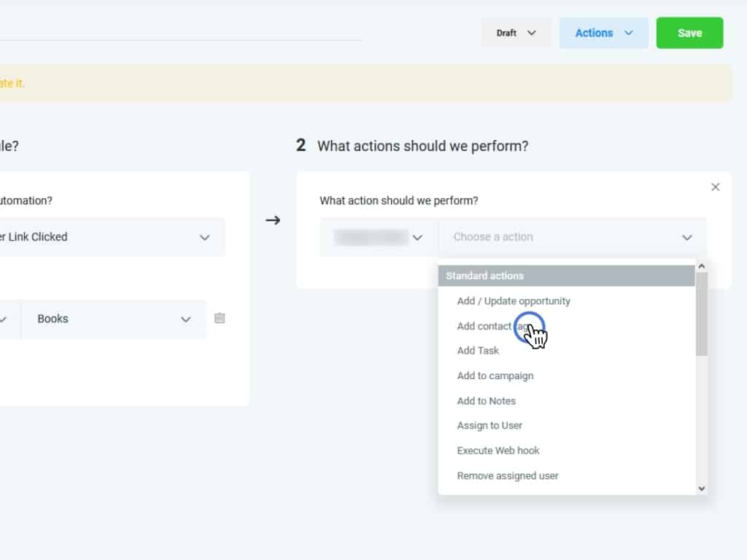The image size is (747, 560).
Task: Pick Execute Web hook action
Action: [498, 451]
